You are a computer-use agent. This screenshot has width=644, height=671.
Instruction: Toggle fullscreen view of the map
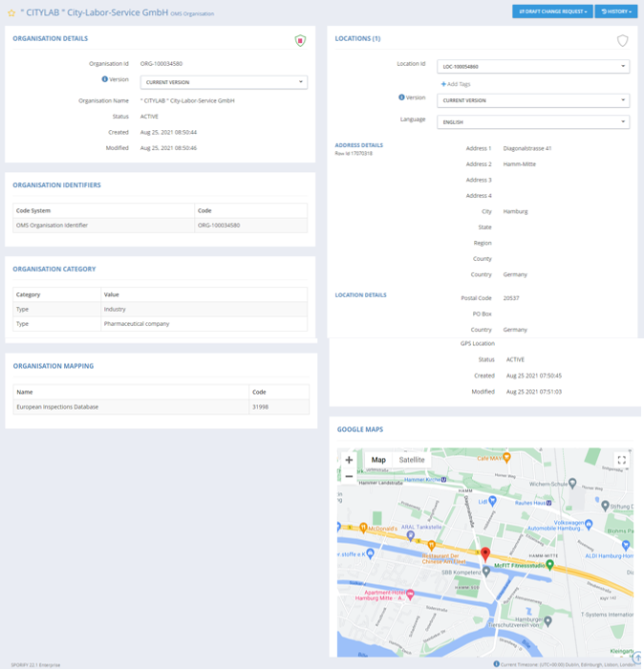coord(621,460)
